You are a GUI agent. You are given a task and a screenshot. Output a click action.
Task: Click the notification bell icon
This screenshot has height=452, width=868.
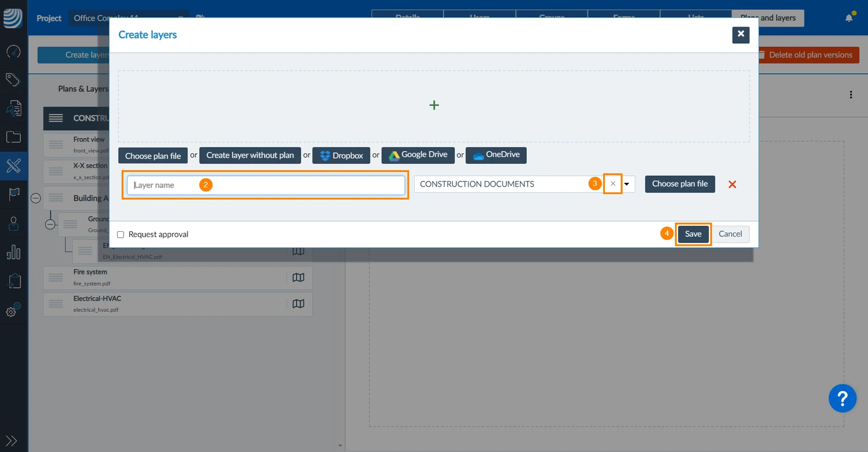(x=849, y=17)
